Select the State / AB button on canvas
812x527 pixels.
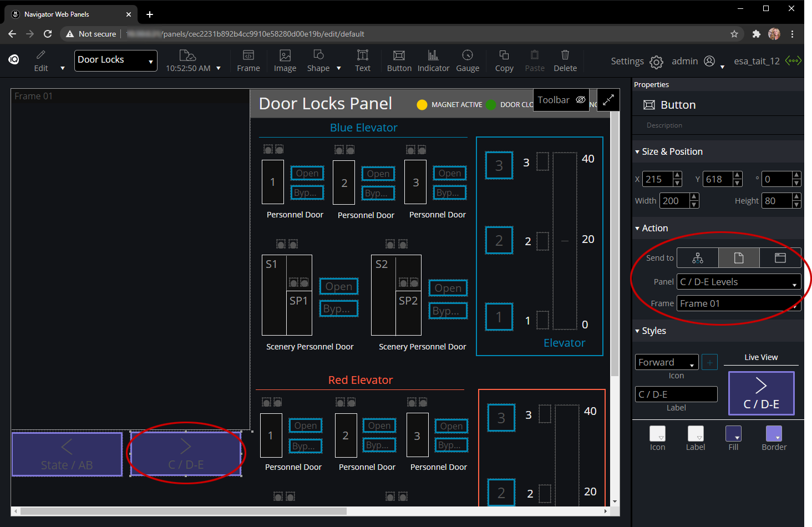(67, 454)
